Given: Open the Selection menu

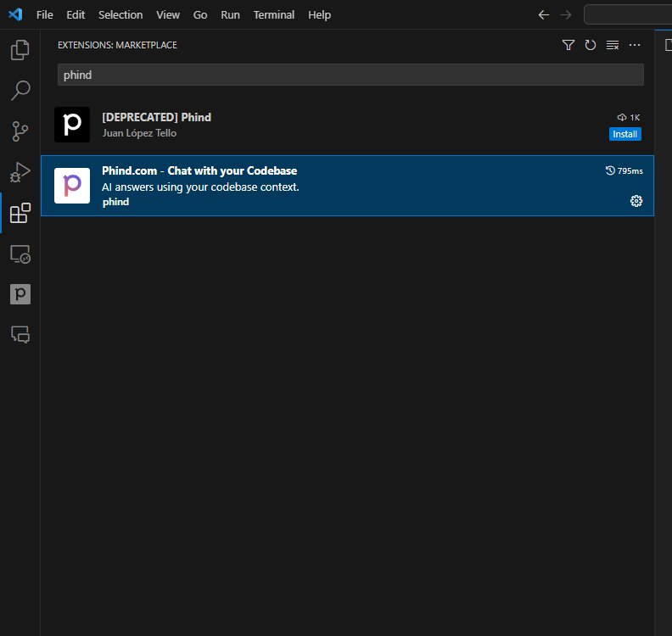Looking at the screenshot, I should (120, 14).
